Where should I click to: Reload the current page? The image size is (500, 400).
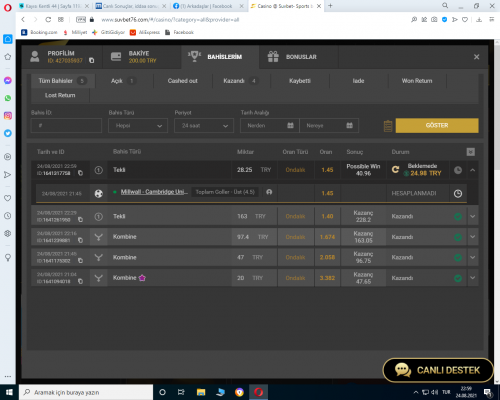point(48,20)
